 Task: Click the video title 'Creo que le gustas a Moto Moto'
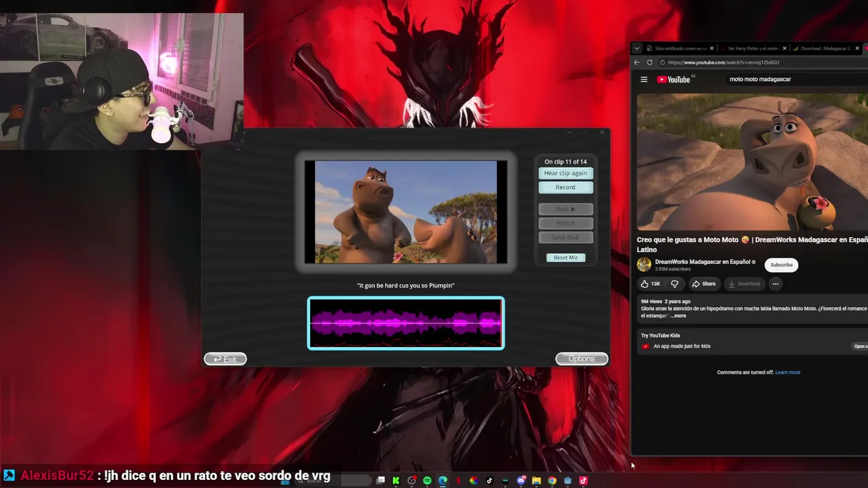pyautogui.click(x=752, y=245)
